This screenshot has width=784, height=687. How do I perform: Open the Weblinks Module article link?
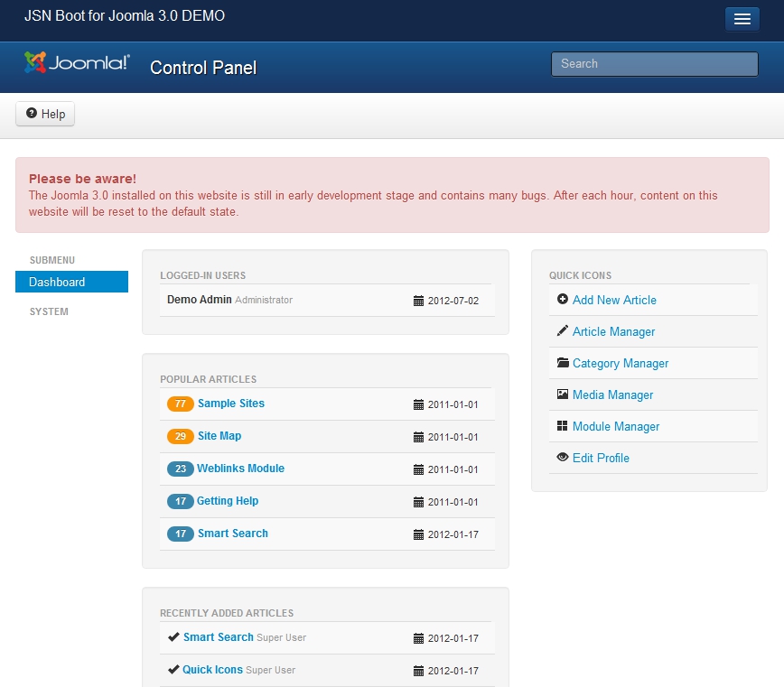[241, 469]
